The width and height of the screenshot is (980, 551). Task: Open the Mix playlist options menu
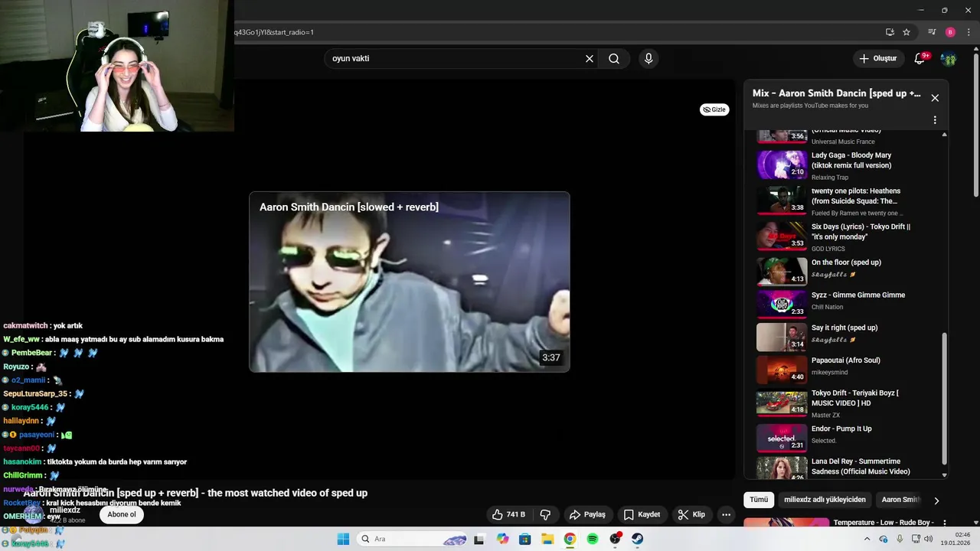(x=935, y=120)
